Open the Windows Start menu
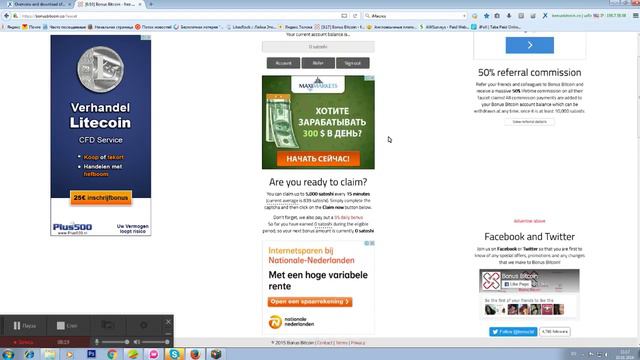 coord(8,354)
